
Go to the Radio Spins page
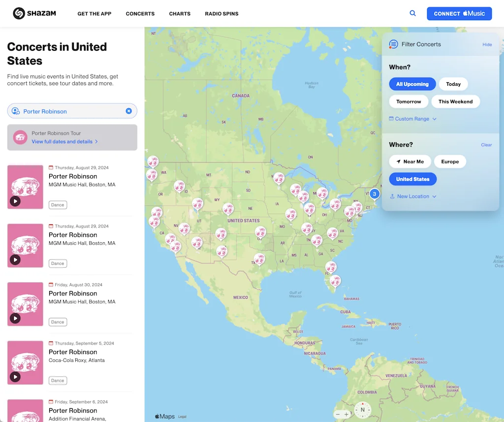[221, 14]
